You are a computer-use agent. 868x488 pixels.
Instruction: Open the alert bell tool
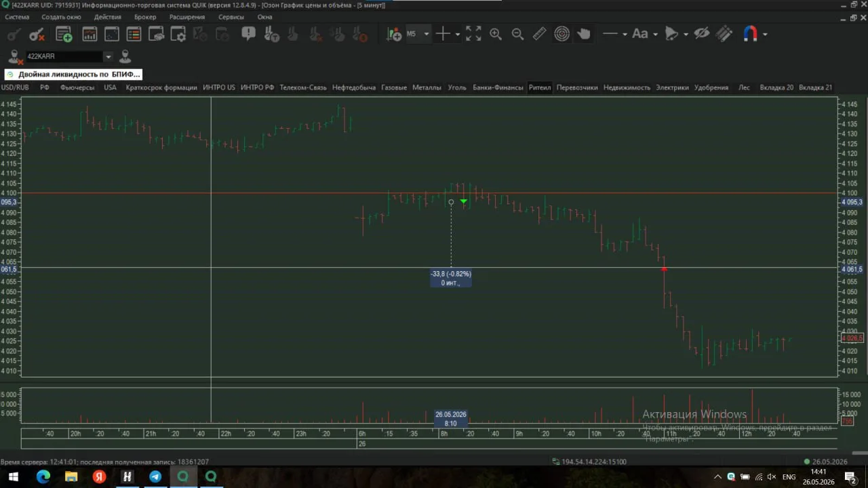tap(671, 34)
